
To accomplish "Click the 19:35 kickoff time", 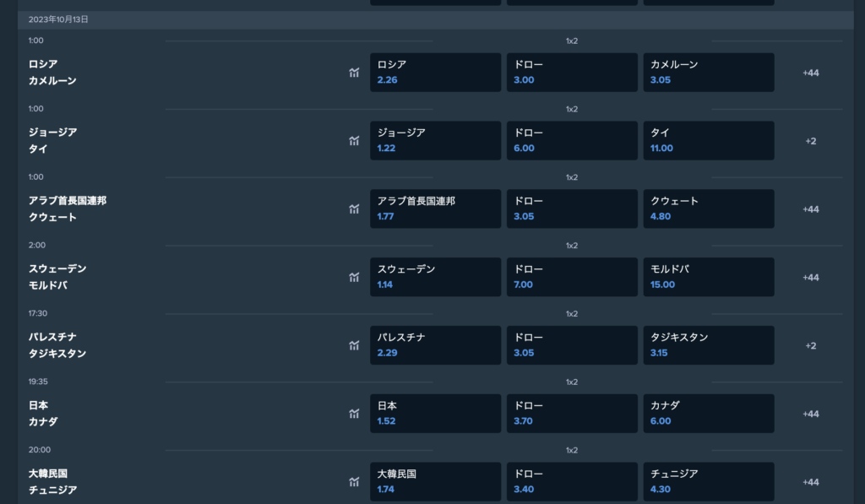I will tap(38, 382).
